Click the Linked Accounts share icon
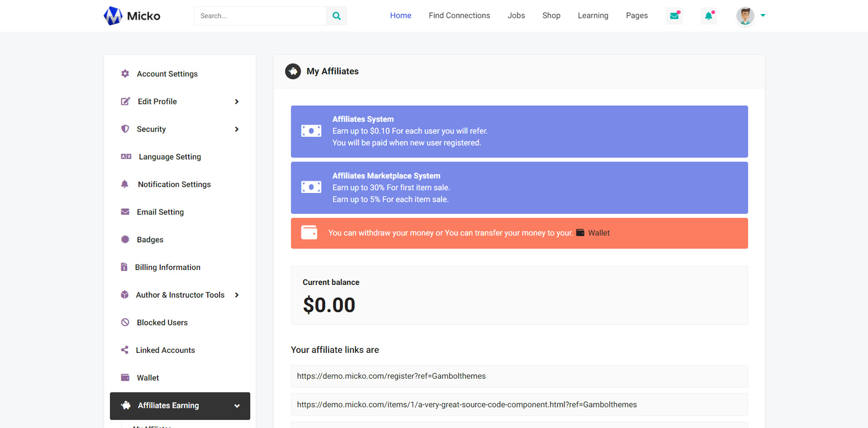Image resolution: width=868 pixels, height=428 pixels. coord(125,350)
